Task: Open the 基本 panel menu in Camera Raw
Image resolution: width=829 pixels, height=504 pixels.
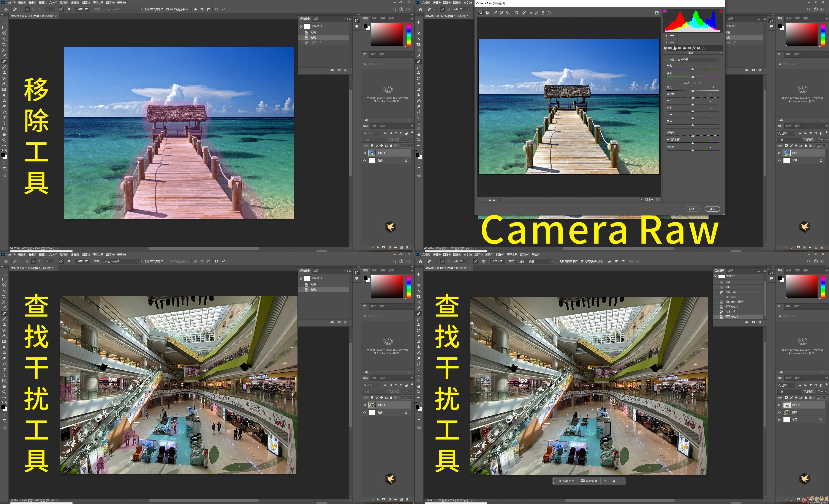Action: click(x=721, y=53)
